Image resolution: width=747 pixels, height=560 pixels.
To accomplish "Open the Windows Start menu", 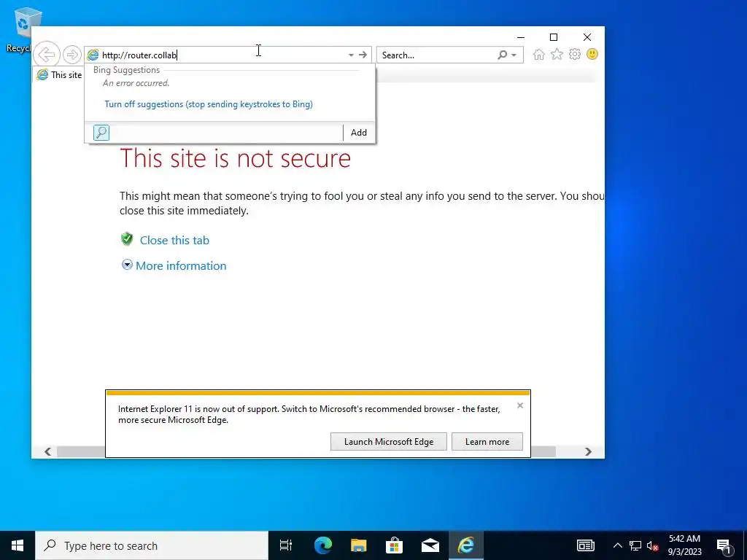I will 18,545.
